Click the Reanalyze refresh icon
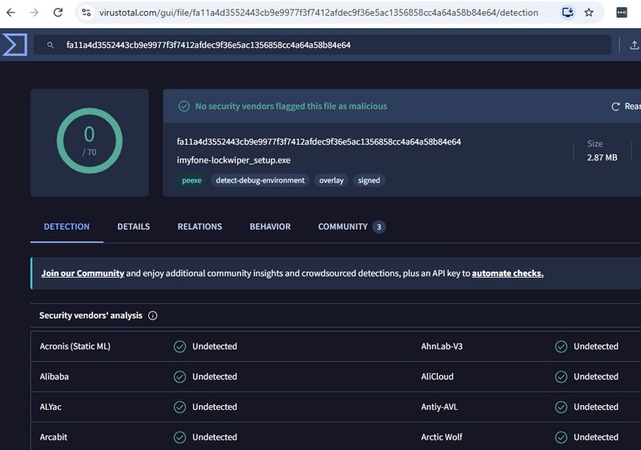The height and width of the screenshot is (450, 641). tap(615, 107)
